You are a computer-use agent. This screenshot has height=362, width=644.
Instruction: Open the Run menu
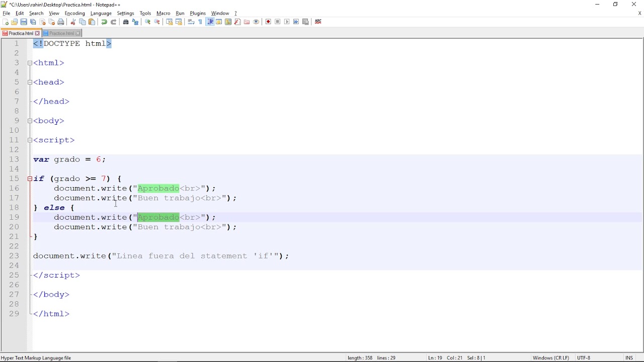tap(180, 13)
